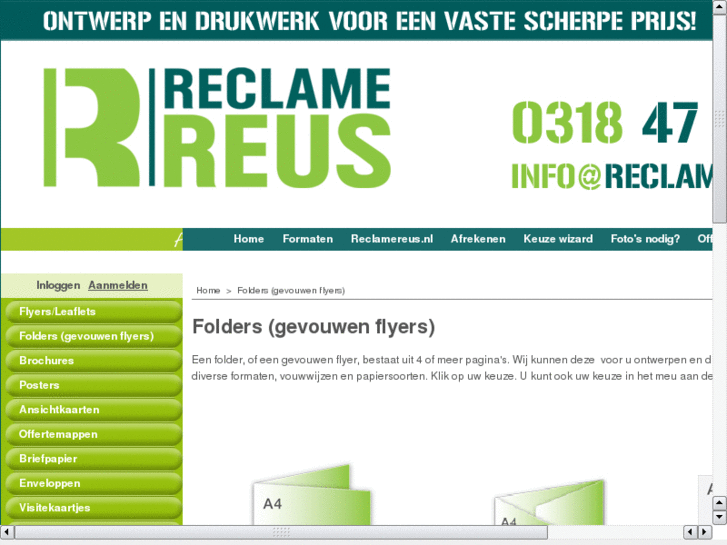Select the Offertemappen sidebar button
The image size is (727, 545).
tap(94, 435)
